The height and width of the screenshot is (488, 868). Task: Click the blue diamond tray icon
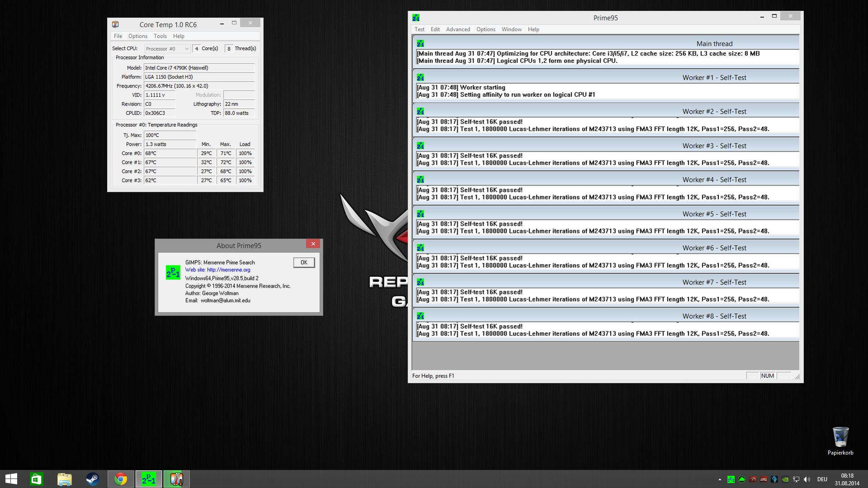coord(774,479)
